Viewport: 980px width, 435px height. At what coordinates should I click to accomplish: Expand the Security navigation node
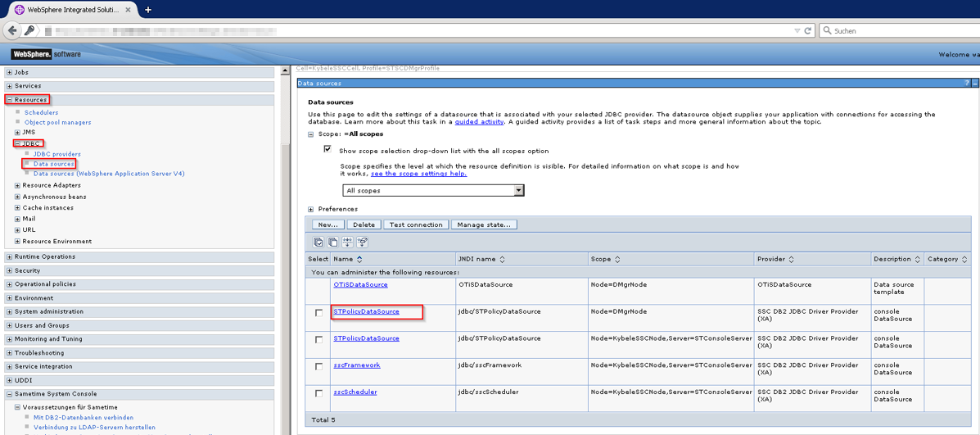(9, 270)
